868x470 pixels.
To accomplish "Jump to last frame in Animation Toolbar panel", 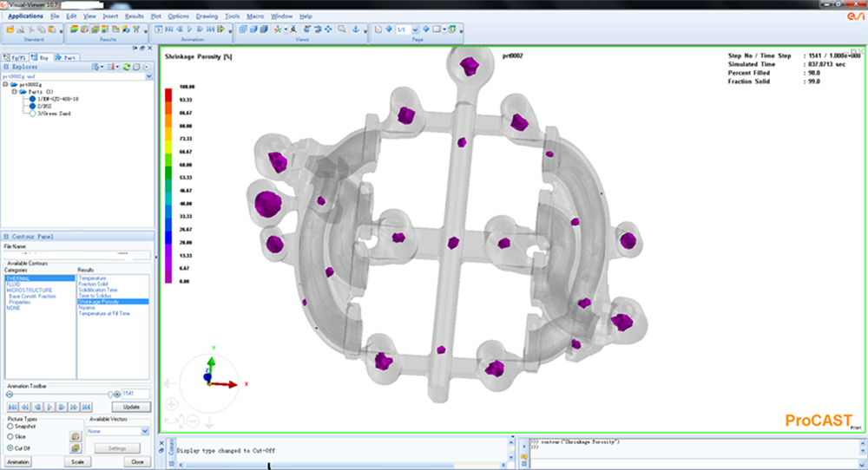I will tap(87, 407).
